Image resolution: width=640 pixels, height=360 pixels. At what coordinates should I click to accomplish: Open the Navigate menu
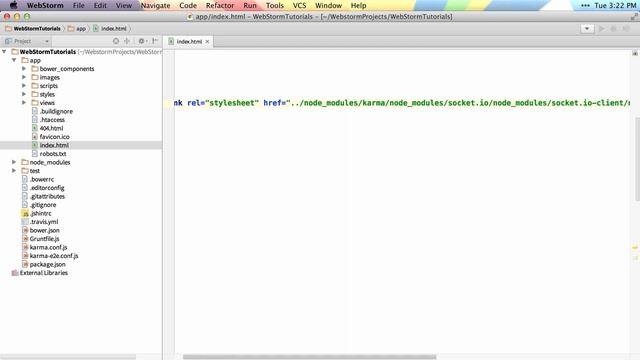pyautogui.click(x=156, y=5)
